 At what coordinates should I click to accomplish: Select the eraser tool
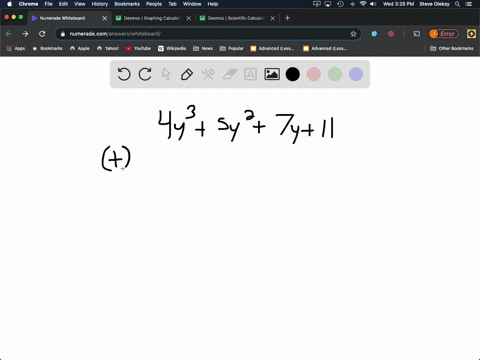point(230,74)
